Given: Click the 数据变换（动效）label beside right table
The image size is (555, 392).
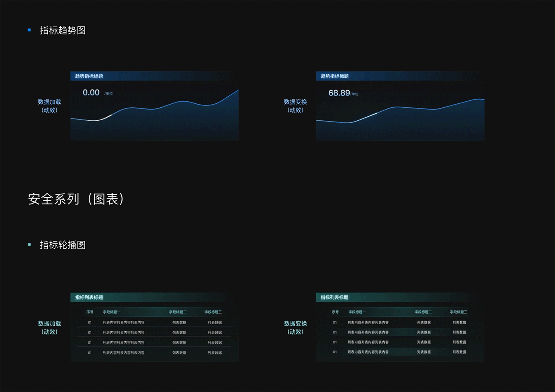Looking at the screenshot, I should [x=295, y=327].
